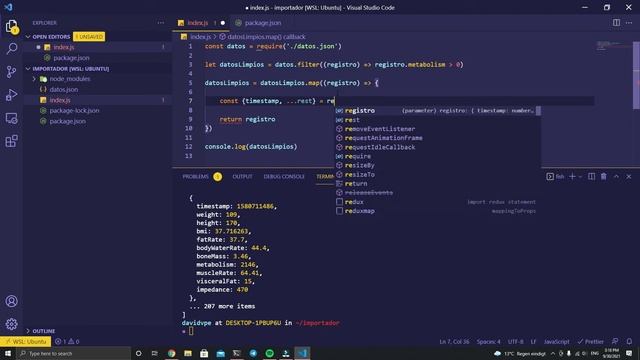
Task: Change indentation via Spaces: 4
Action: tap(488, 342)
